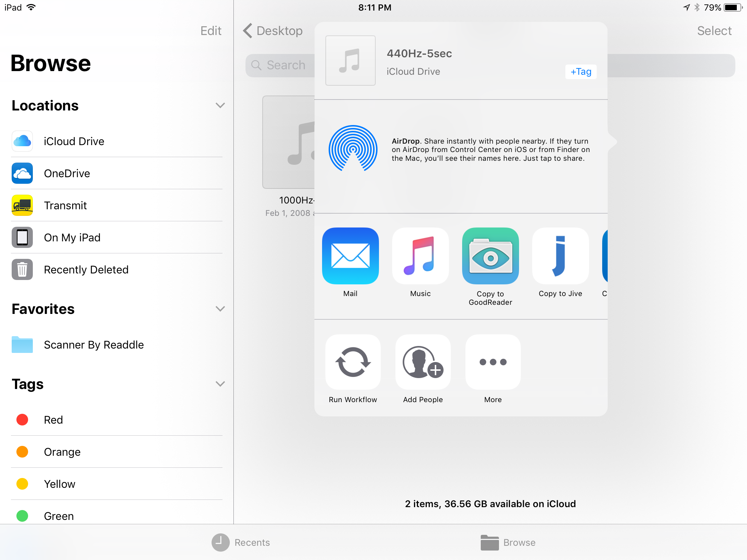Tap the AirDrop icon
This screenshot has width=747, height=560.
click(x=353, y=149)
